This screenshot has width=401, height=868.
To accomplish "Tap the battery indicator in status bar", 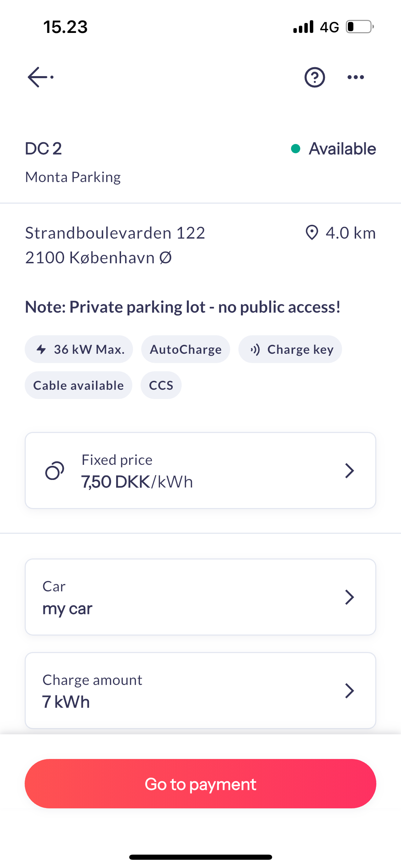I will (359, 27).
